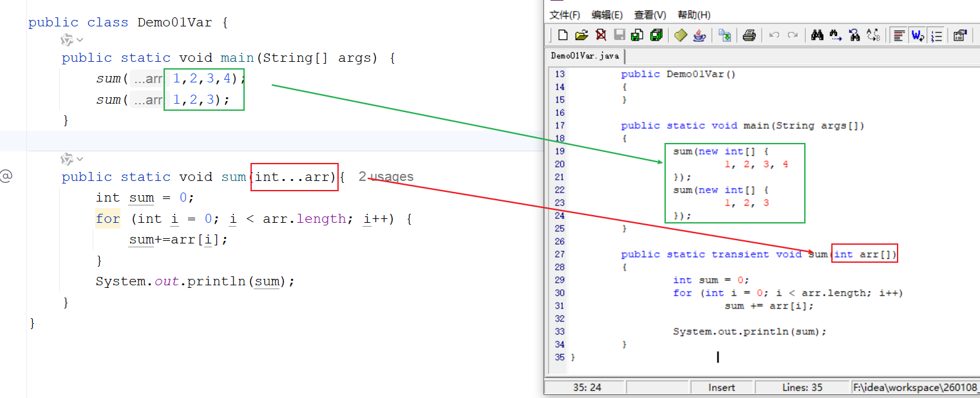The height and width of the screenshot is (398, 980).
Task: Open the 文件(F) menu
Action: [565, 15]
